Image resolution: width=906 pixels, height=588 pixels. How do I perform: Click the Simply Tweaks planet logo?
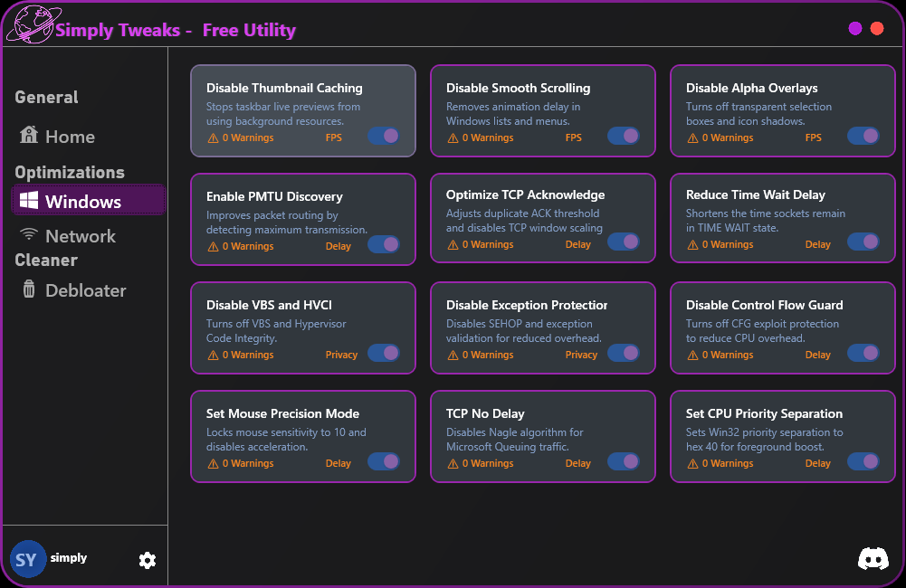tap(33, 24)
